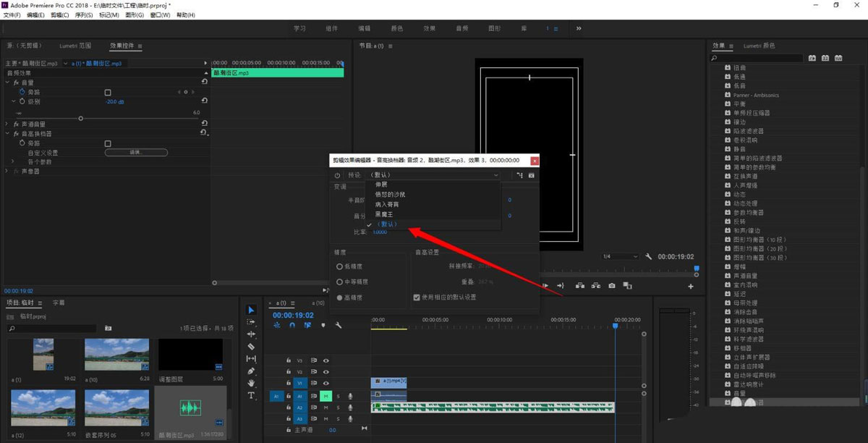
Task: Select the 酷潮街区.mp3 thumbnail in project panel
Action: [190, 409]
